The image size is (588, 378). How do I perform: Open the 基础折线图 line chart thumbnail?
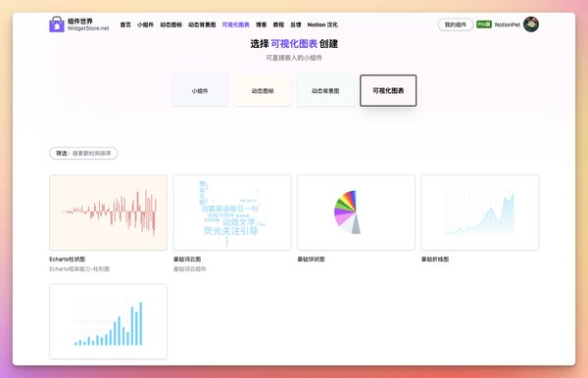click(x=480, y=213)
